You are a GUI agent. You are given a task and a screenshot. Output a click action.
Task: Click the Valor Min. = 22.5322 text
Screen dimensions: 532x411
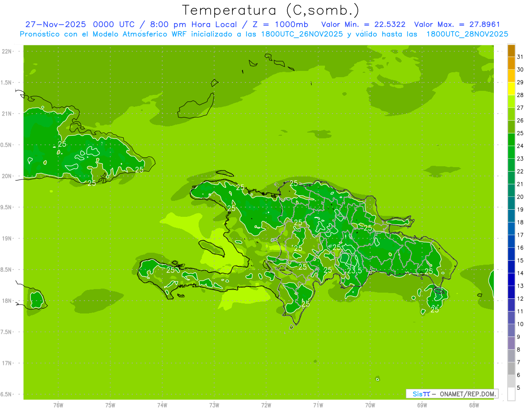pos(363,24)
